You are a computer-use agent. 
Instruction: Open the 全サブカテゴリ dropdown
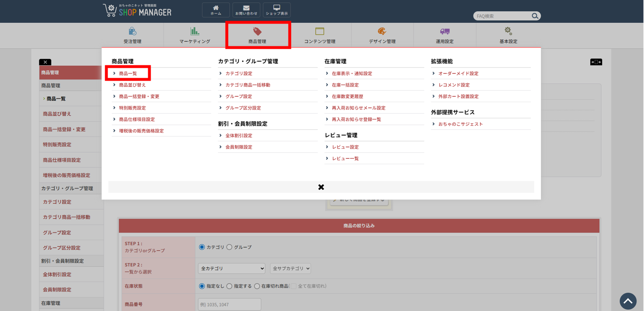tap(290, 268)
